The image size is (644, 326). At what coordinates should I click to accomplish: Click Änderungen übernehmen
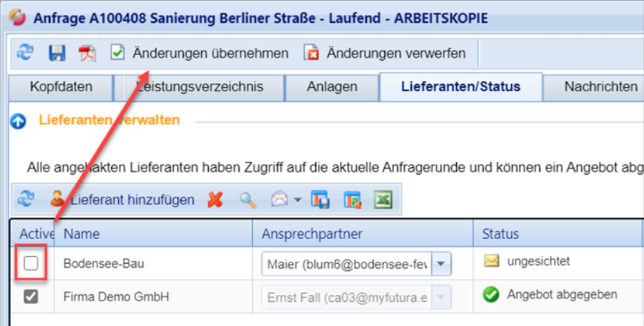point(200,53)
